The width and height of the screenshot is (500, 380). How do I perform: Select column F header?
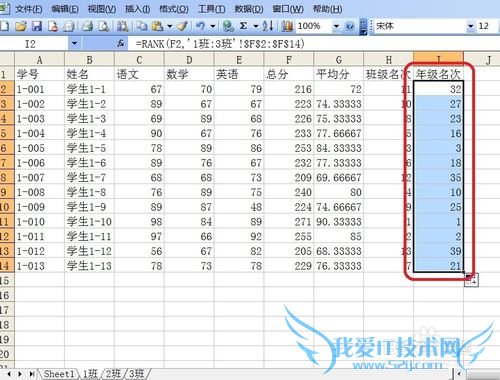pos(289,60)
